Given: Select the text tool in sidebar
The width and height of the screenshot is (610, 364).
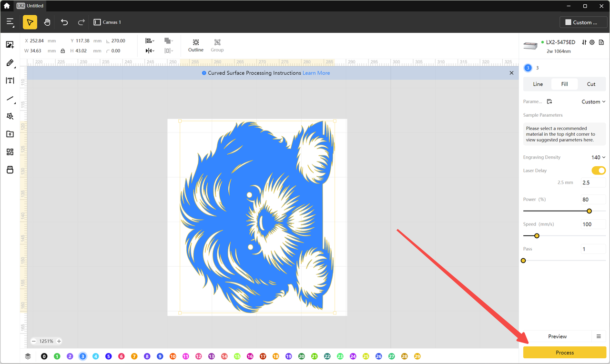Looking at the screenshot, I should pyautogui.click(x=10, y=81).
